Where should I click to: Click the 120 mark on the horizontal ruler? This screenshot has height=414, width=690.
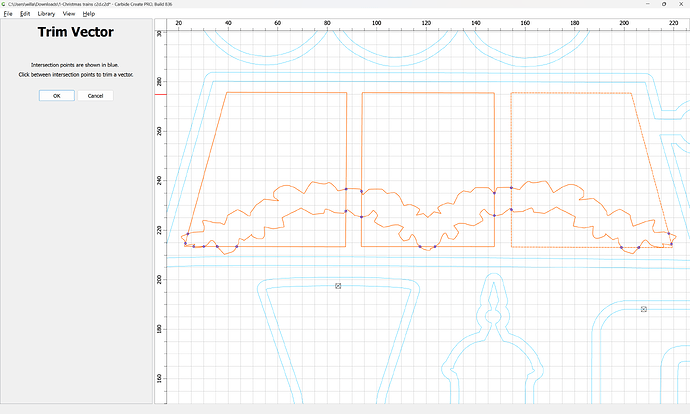pyautogui.click(x=427, y=21)
